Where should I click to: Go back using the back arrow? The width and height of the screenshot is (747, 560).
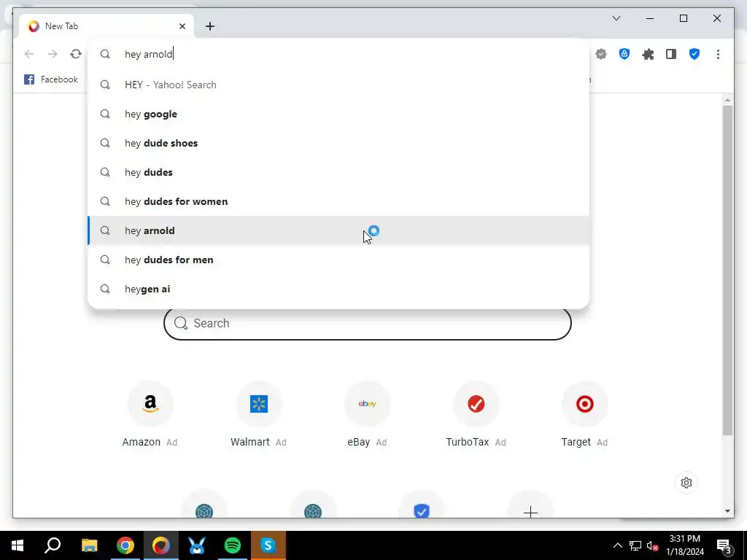[29, 54]
